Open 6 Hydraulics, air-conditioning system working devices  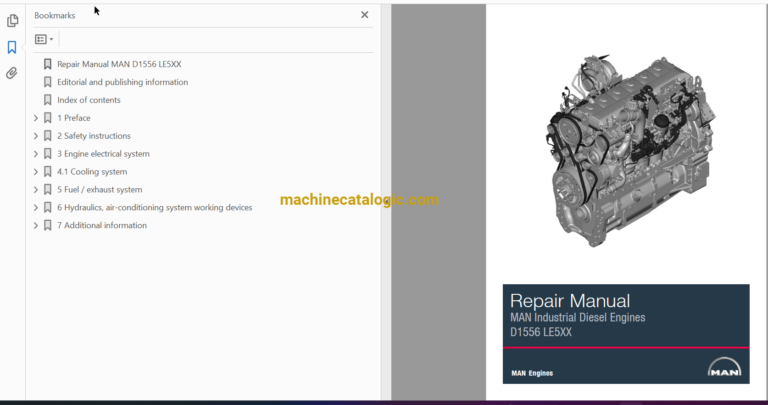pos(155,208)
